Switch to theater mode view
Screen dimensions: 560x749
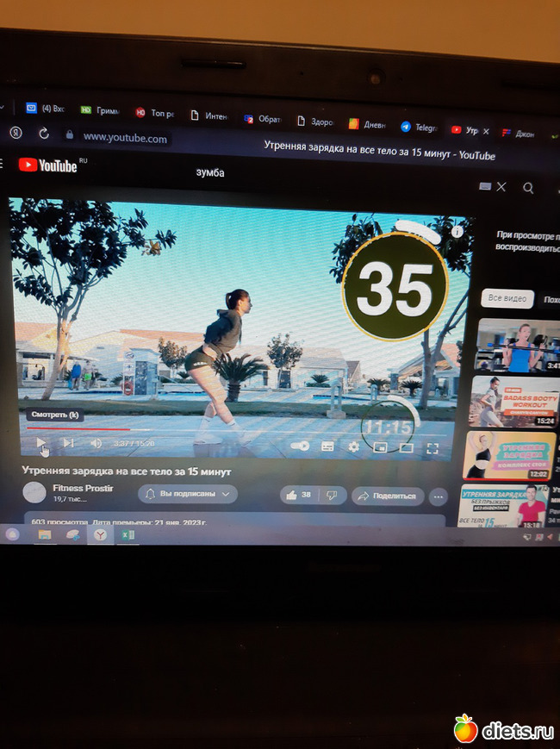point(407,448)
